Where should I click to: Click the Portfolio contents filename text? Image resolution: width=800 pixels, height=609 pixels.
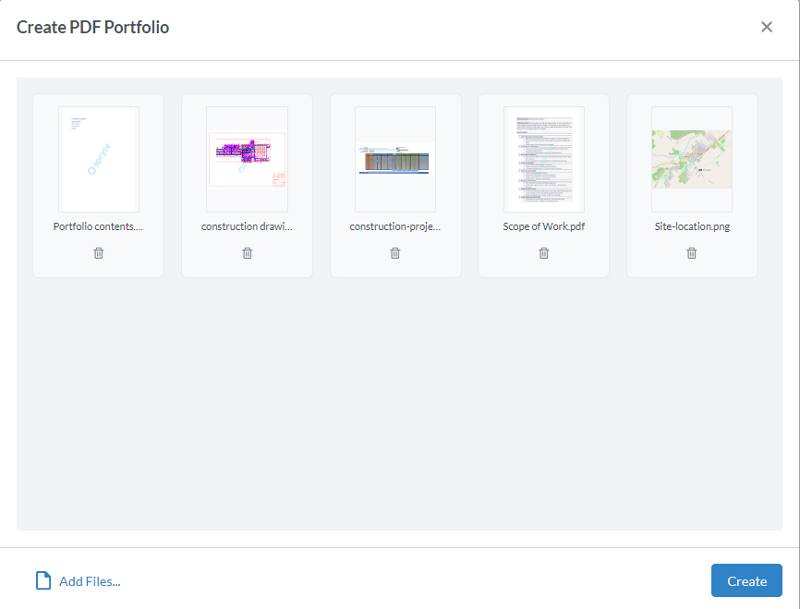click(97, 226)
